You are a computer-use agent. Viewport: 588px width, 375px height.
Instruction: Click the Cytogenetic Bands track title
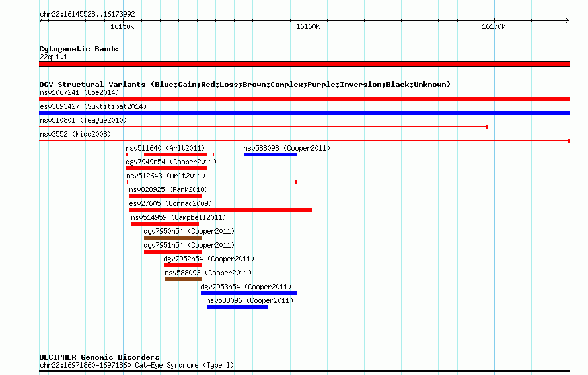point(79,49)
